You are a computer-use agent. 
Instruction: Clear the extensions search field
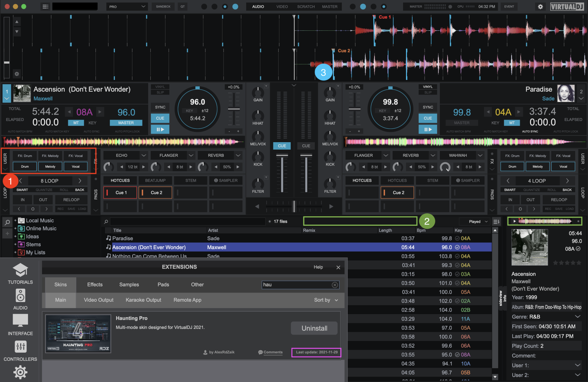[x=335, y=285]
